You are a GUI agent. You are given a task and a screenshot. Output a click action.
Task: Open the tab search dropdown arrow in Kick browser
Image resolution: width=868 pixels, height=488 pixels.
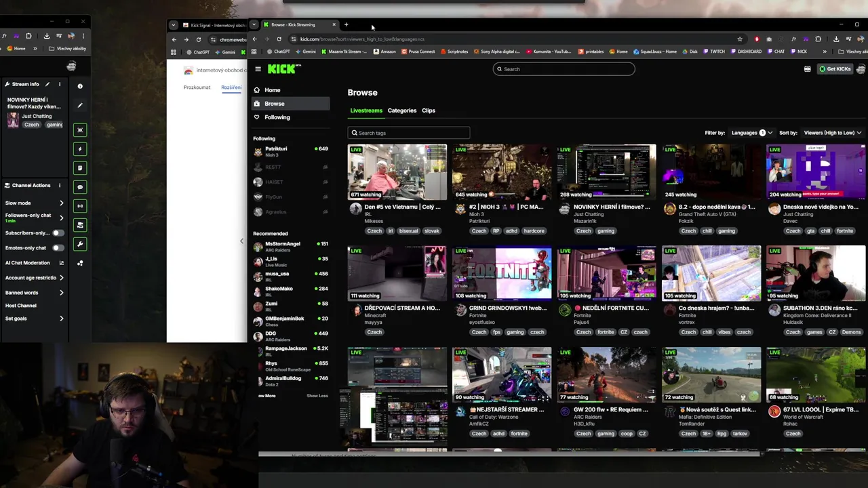coord(254,25)
